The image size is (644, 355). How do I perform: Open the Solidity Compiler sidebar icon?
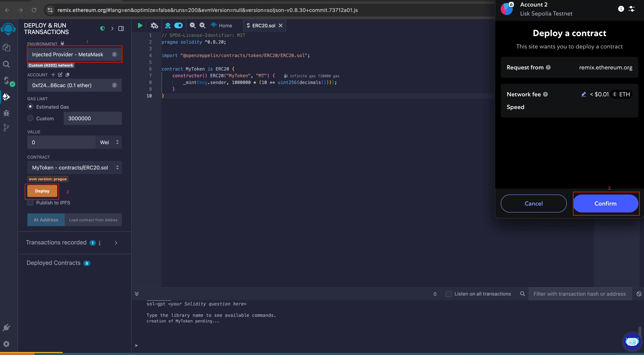pyautogui.click(x=7, y=80)
